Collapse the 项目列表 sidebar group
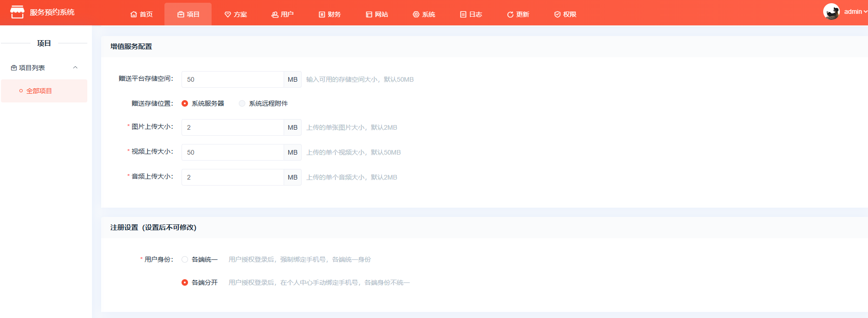This screenshot has height=318, width=868. pyautogui.click(x=75, y=68)
